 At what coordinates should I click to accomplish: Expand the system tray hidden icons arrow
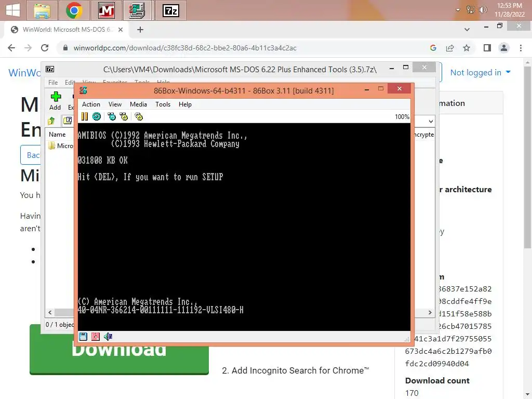[458, 10]
